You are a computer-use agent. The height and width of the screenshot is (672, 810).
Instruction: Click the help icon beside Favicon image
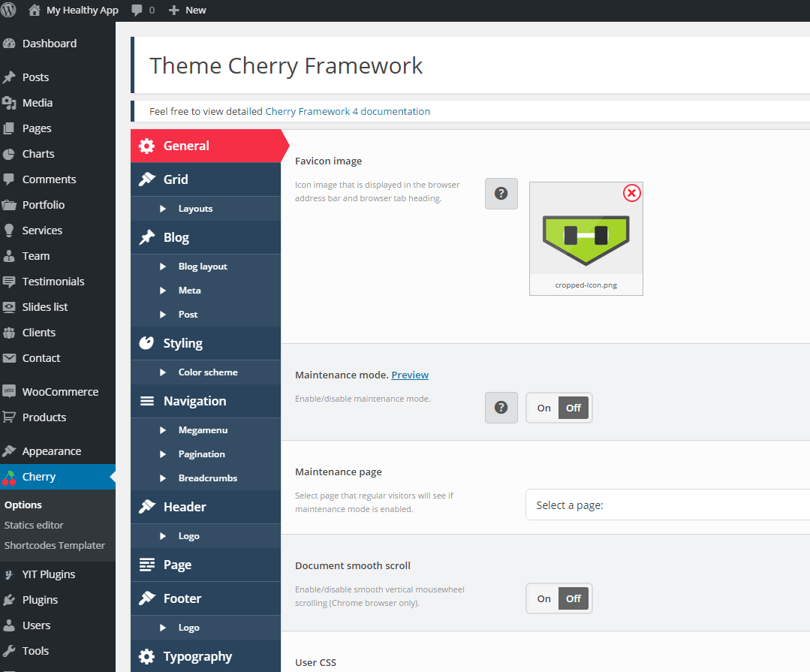[x=501, y=194]
